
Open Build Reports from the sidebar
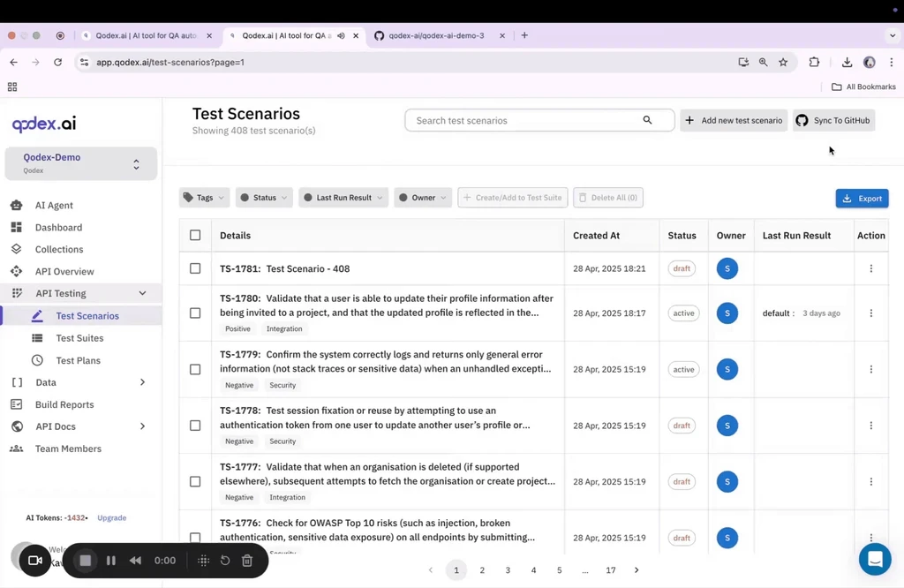(x=65, y=404)
